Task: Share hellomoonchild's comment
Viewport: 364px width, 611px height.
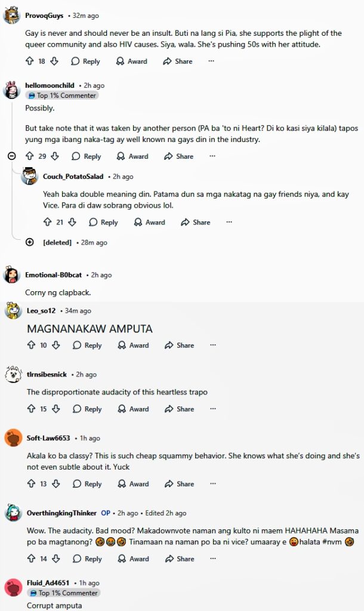Action: 179,156
